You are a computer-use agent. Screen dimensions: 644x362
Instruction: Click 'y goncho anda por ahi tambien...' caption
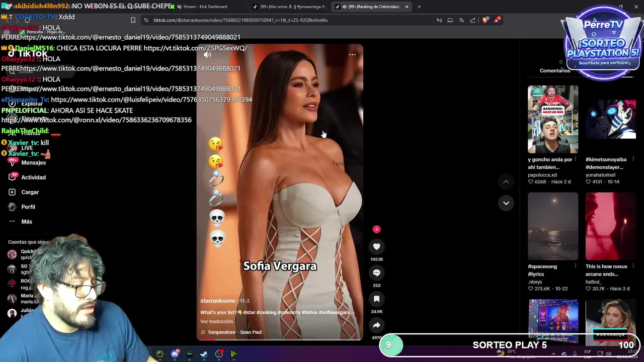click(550, 163)
